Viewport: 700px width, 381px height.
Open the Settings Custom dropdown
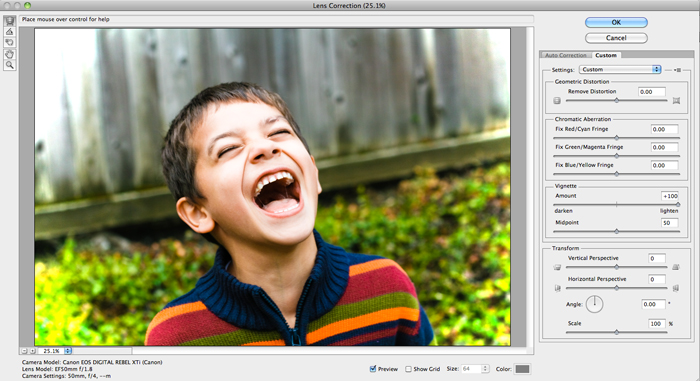click(620, 69)
